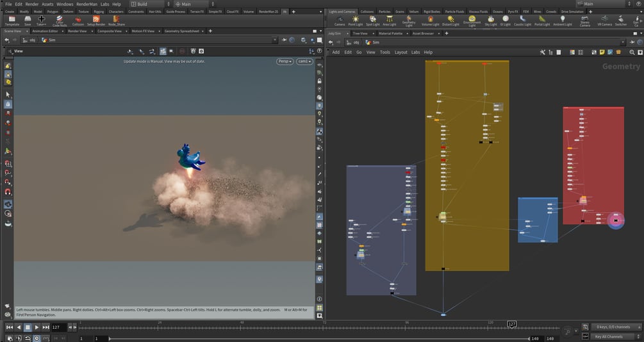
Task: Click the Collision shelf tool
Action: pos(78,21)
